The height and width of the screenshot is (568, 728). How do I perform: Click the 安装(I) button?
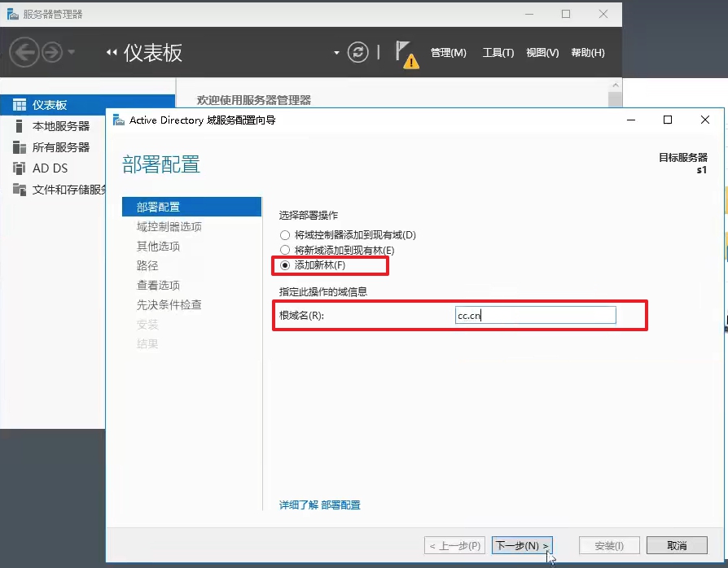click(609, 546)
